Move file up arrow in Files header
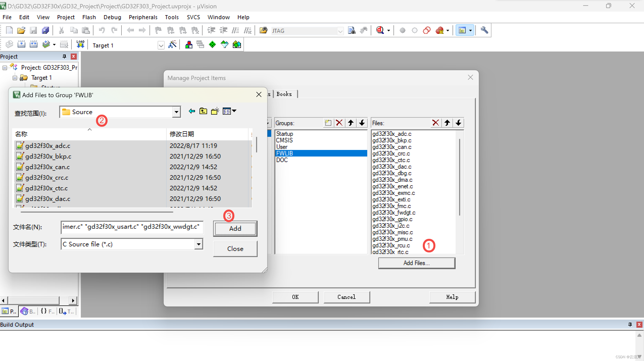 [x=447, y=123]
